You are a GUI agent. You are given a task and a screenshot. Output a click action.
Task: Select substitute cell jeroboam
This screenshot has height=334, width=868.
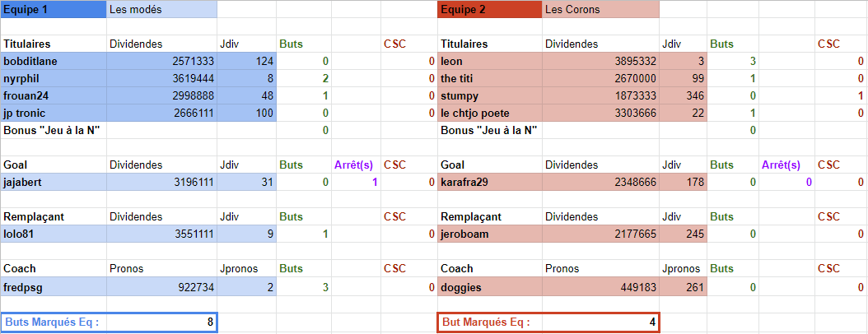[490, 234]
